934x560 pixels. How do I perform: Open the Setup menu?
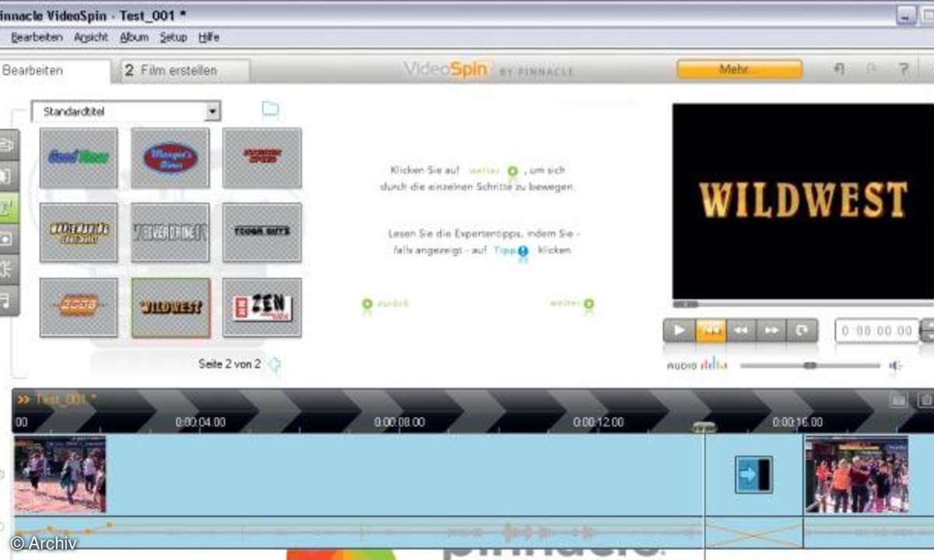tap(174, 37)
